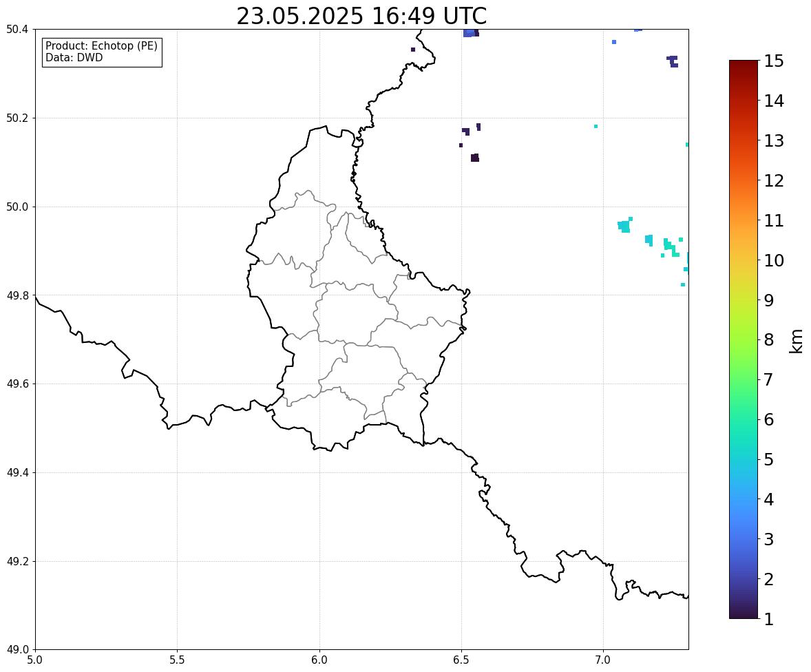Click the longitude axis label "7.0"
811x672 pixels.
tap(604, 660)
